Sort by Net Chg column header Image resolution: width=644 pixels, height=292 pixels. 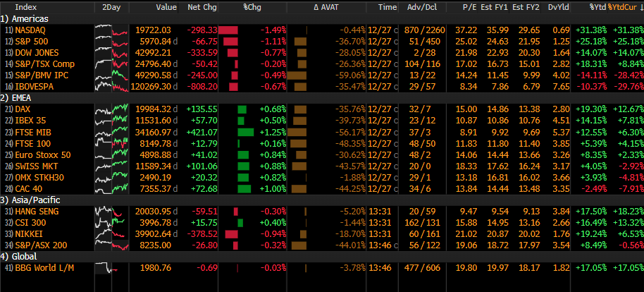pos(202,7)
